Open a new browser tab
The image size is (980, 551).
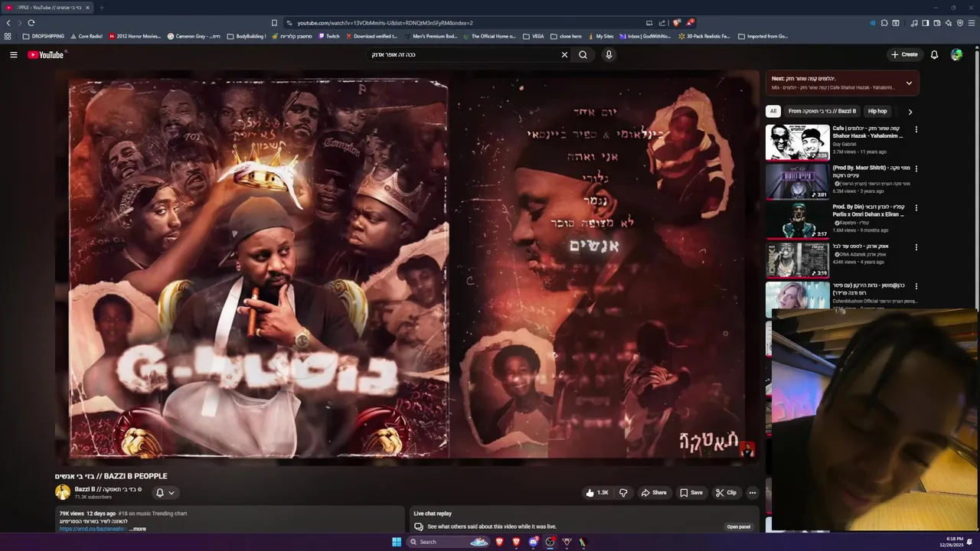101,8
